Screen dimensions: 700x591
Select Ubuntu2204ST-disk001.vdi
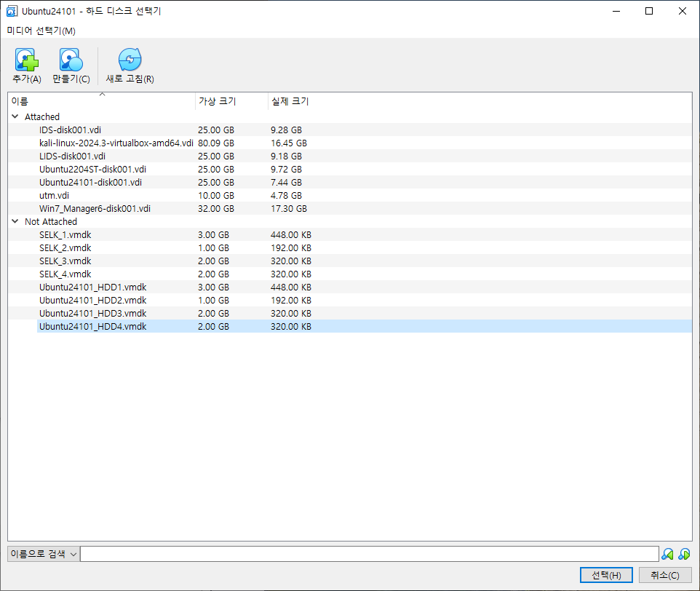click(x=92, y=169)
